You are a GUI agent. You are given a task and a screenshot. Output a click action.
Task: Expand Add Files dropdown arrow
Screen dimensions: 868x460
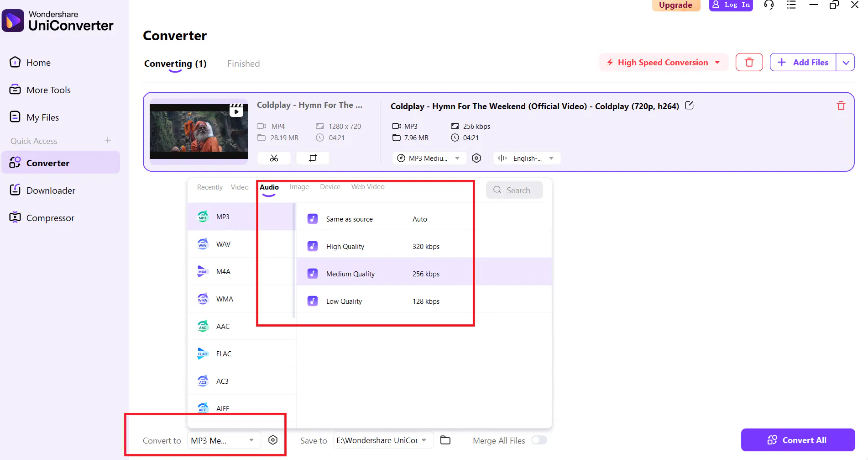[846, 63]
